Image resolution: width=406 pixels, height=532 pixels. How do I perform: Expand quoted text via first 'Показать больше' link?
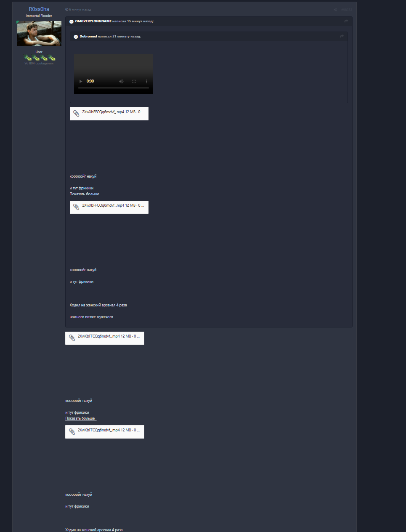85,194
